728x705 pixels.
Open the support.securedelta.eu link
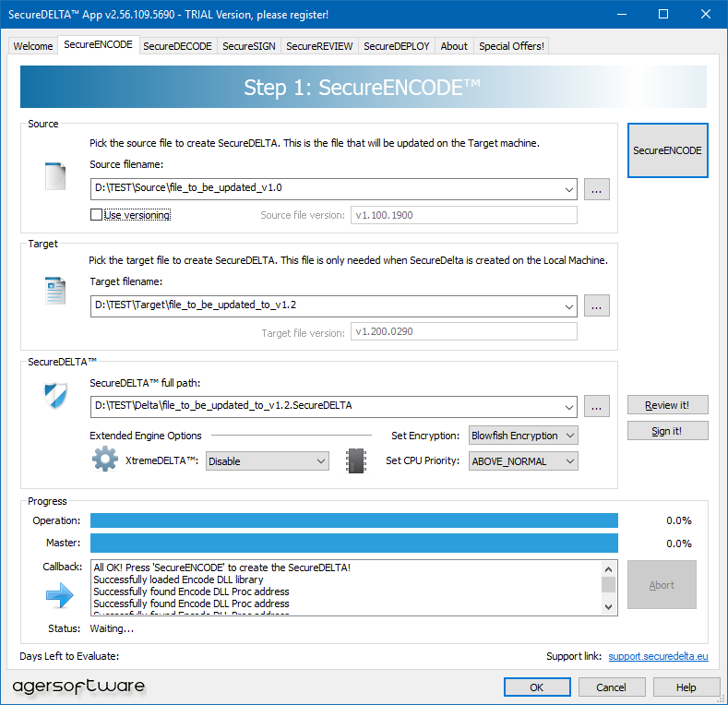[x=659, y=656]
